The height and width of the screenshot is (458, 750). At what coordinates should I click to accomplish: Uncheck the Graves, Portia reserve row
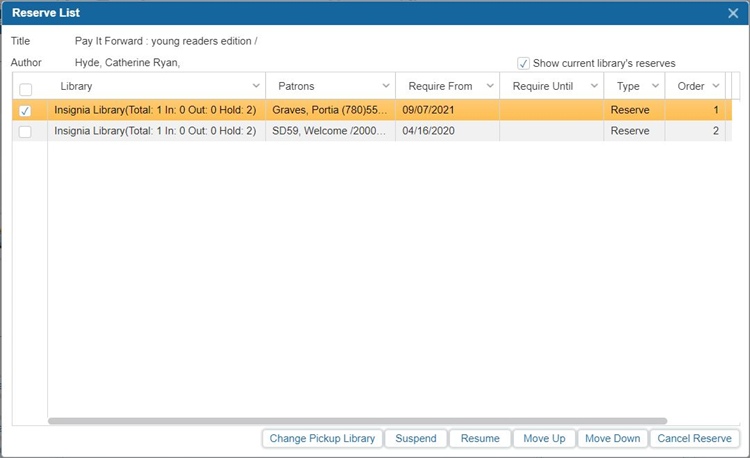(x=26, y=110)
